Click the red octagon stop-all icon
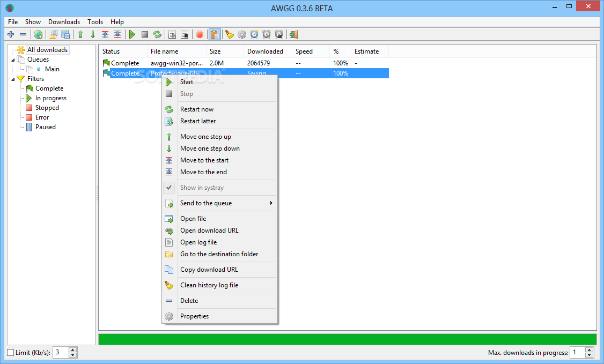Image resolution: width=604 pixels, height=364 pixels. (x=200, y=35)
